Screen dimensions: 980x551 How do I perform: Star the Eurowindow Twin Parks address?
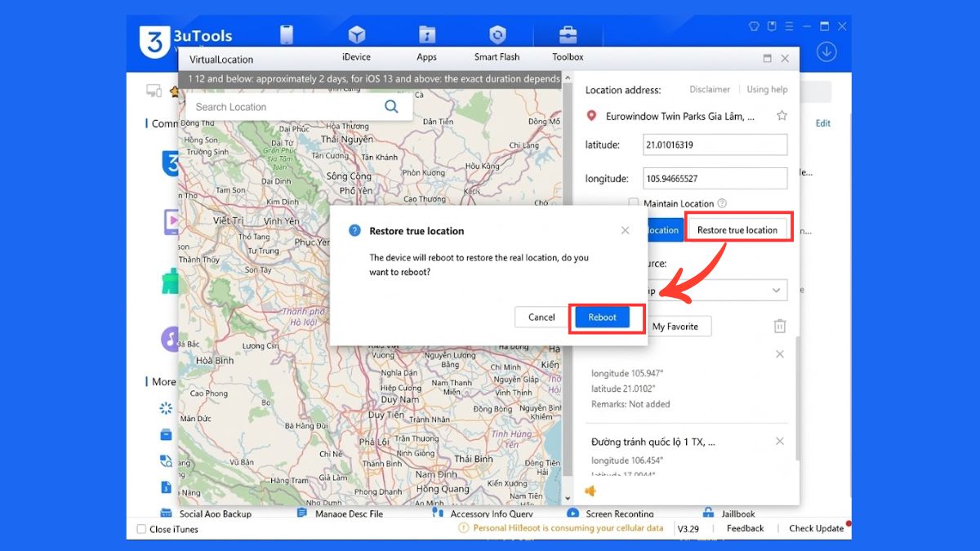pyautogui.click(x=782, y=116)
